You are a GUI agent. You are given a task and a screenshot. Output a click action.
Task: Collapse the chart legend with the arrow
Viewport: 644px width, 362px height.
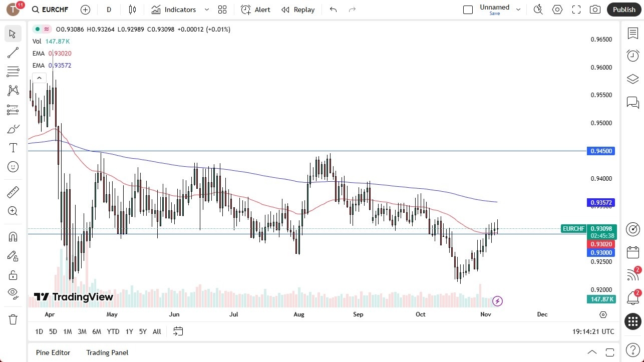pos(39,78)
